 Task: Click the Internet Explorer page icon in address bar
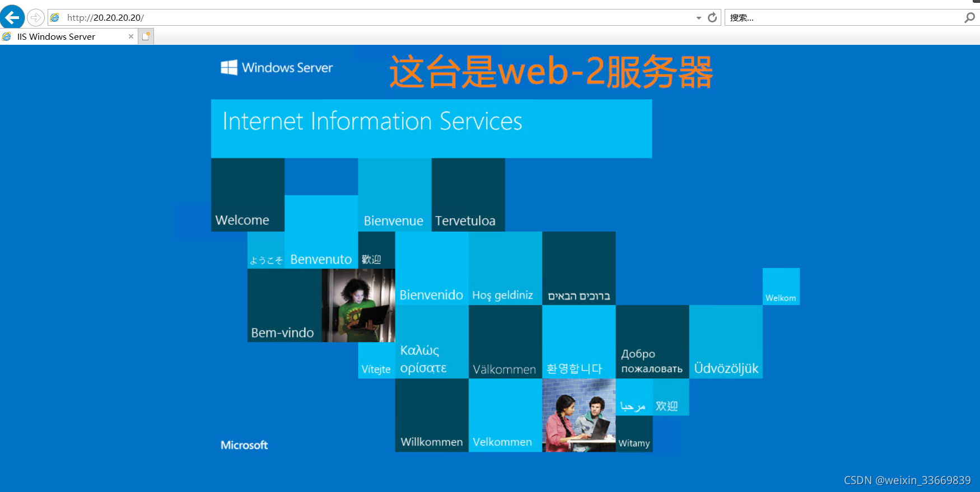[x=55, y=17]
